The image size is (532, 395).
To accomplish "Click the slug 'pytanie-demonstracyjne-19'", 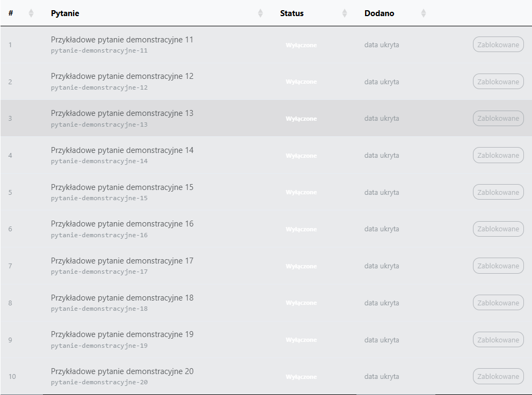I will click(x=99, y=346).
